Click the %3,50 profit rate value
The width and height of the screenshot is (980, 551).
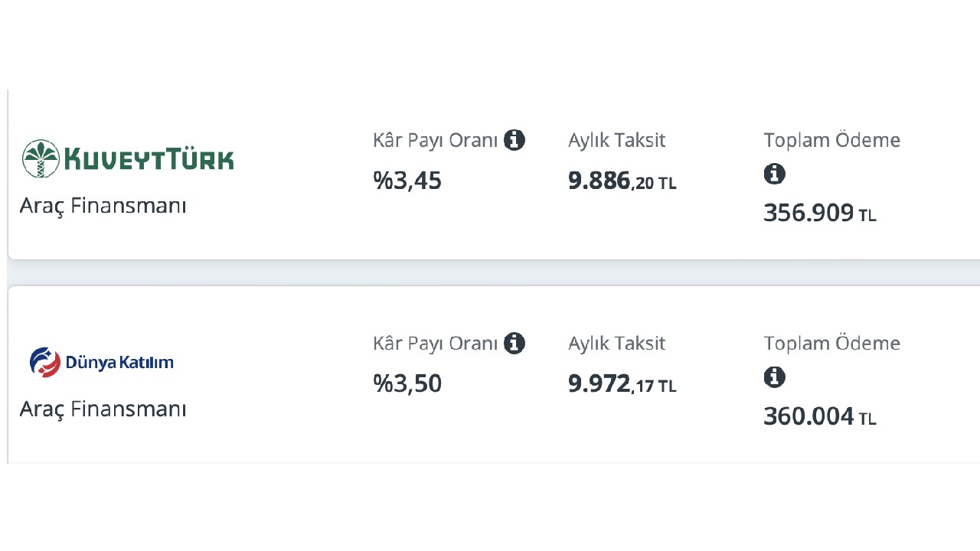point(407,383)
